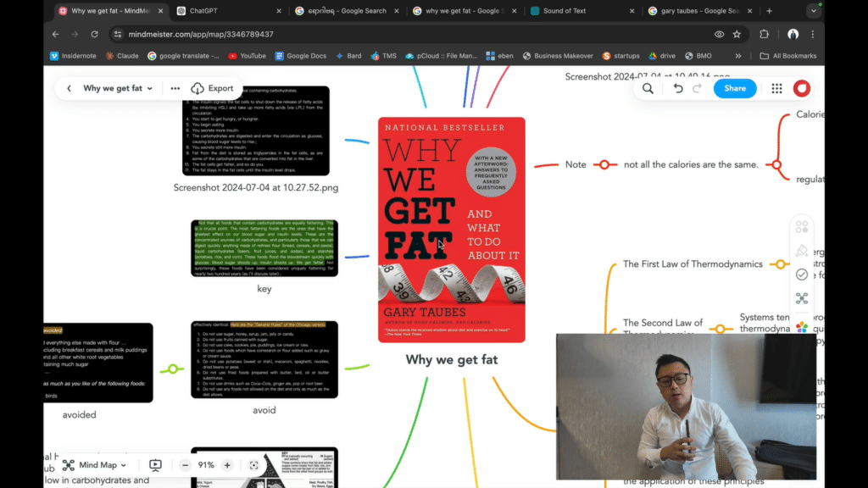Open the search magnifier in MindMeister
The width and height of the screenshot is (868, 488).
(x=648, y=88)
